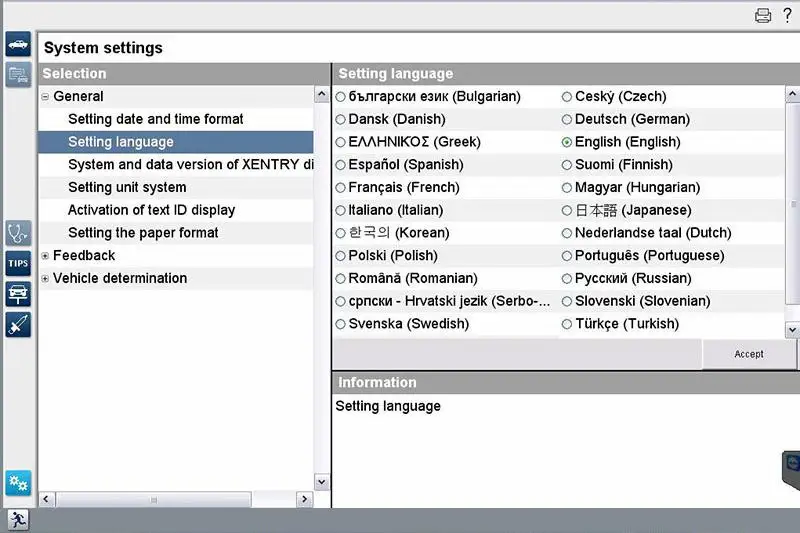Open the gears system settings icon
Image resolution: width=800 pixels, height=533 pixels.
[x=18, y=483]
